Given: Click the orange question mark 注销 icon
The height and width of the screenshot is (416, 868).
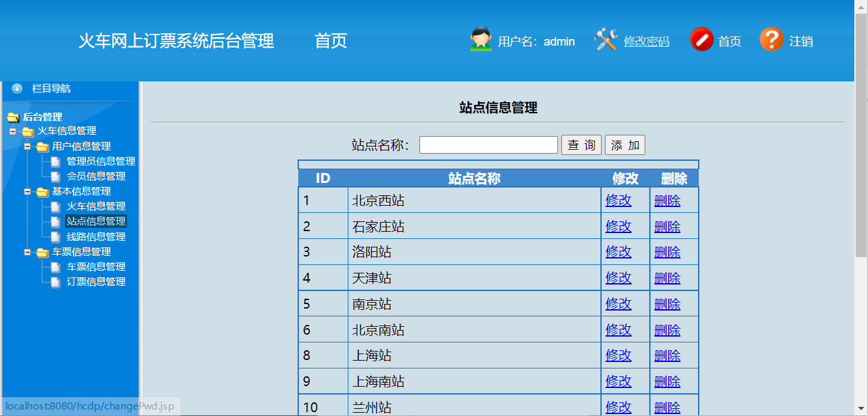Looking at the screenshot, I should [772, 39].
